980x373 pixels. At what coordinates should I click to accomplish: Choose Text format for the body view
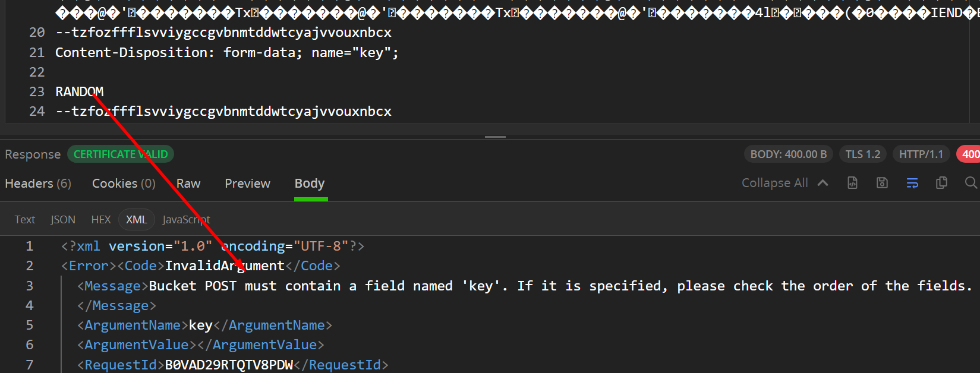click(x=25, y=220)
